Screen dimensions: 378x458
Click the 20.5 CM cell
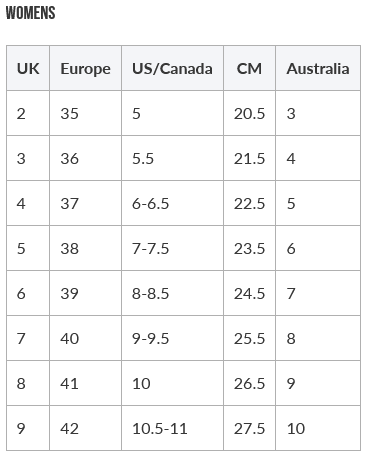click(x=249, y=113)
